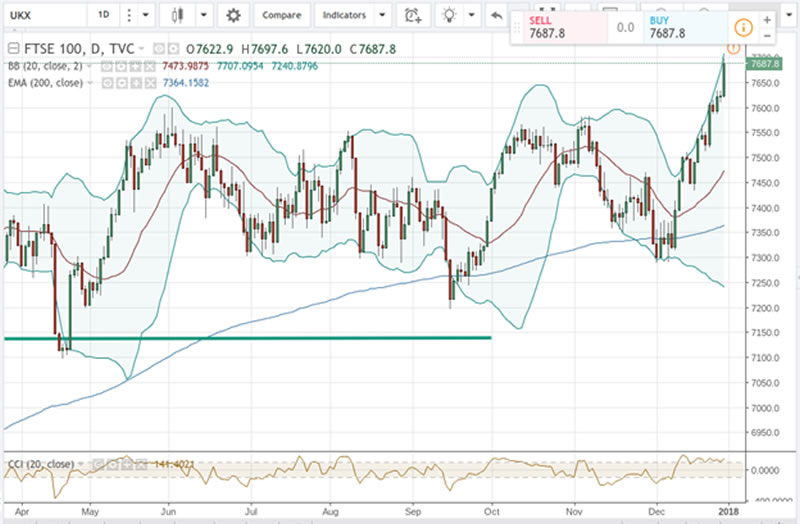Open the FTSE 100, D, TVC title dropdown
The width and height of the screenshot is (800, 524).
pyautogui.click(x=141, y=49)
